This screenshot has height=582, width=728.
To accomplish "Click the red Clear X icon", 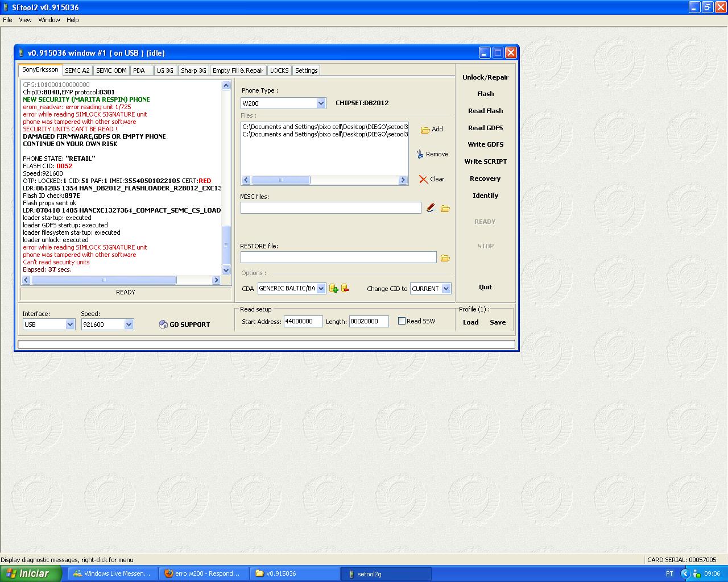I will tap(423, 179).
